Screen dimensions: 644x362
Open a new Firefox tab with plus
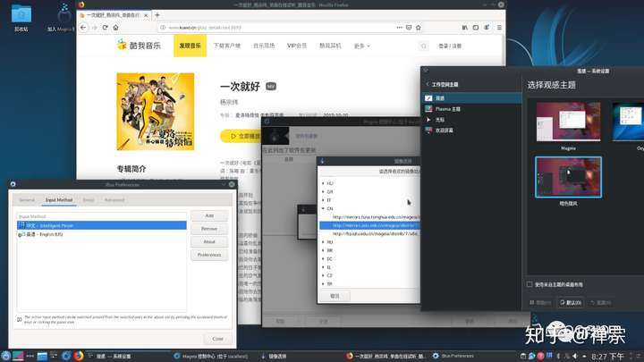pos(157,15)
